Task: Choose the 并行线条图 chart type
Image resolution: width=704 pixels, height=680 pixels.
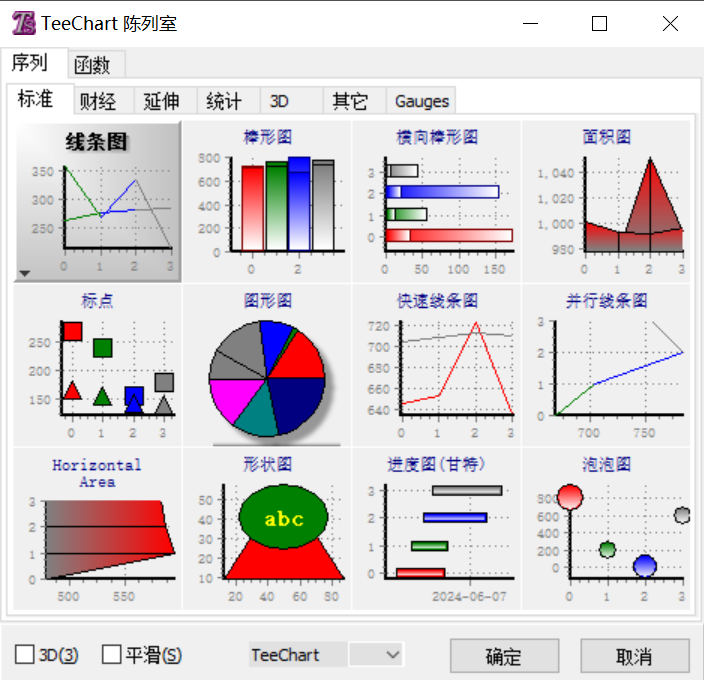Action: click(x=606, y=365)
